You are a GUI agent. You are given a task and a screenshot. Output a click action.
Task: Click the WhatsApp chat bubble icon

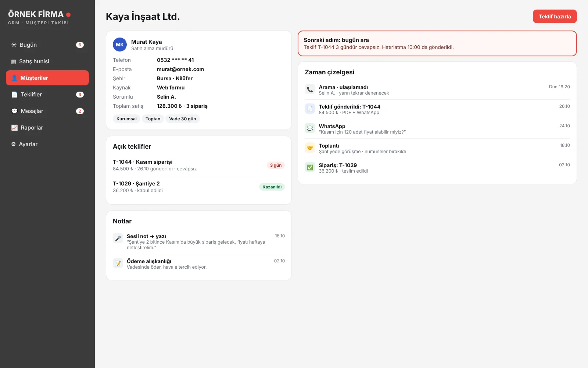pyautogui.click(x=310, y=128)
